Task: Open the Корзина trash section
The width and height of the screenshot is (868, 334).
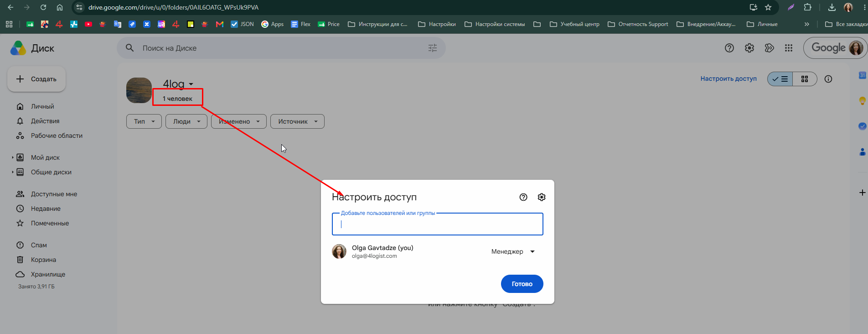Action: 43,260
